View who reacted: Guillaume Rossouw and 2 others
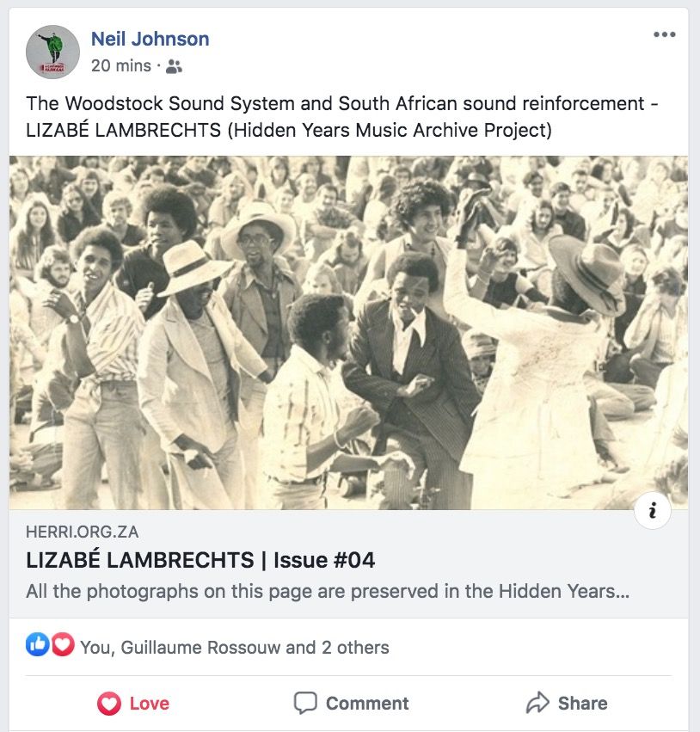 pos(234,648)
